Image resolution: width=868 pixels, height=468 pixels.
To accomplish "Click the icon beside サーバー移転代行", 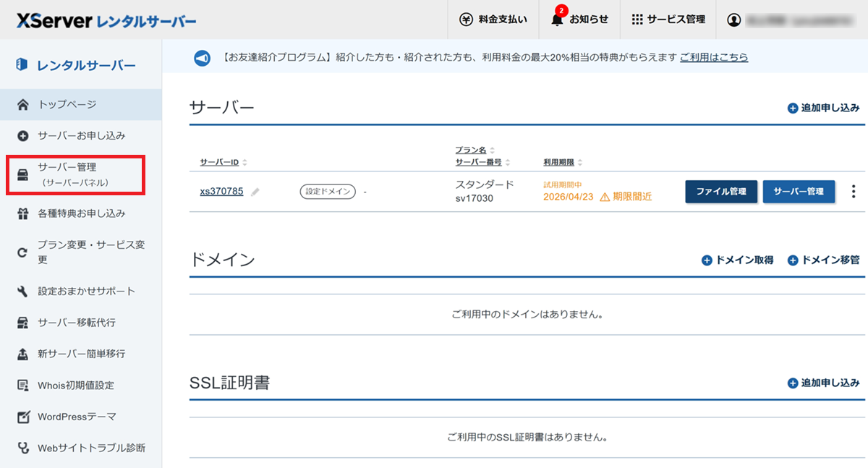I will coord(23,323).
